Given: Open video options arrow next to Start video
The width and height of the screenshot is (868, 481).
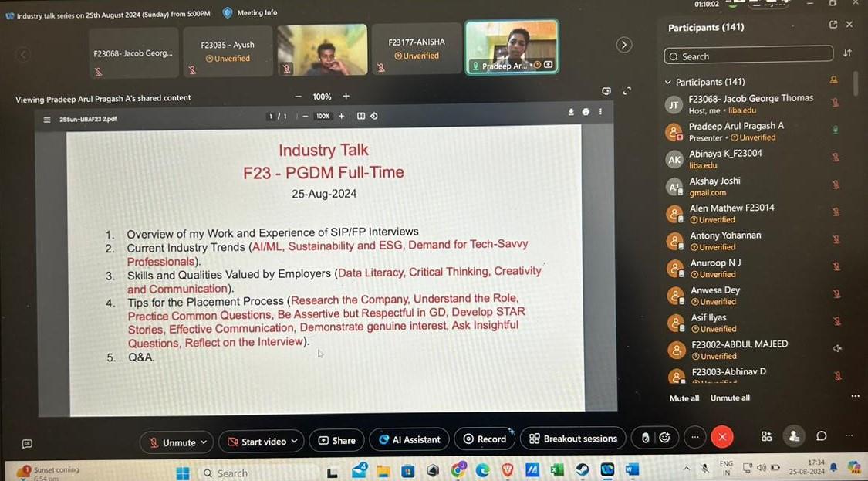Looking at the screenshot, I should [294, 441].
